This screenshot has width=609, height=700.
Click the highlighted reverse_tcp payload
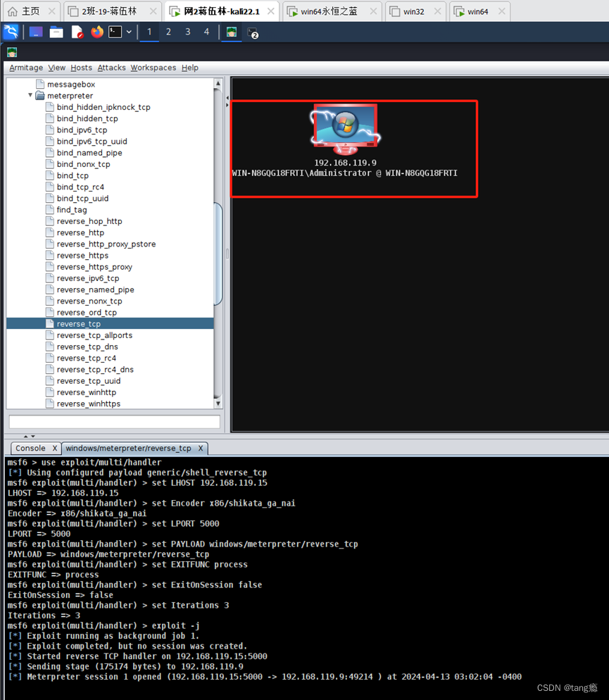pyautogui.click(x=79, y=324)
